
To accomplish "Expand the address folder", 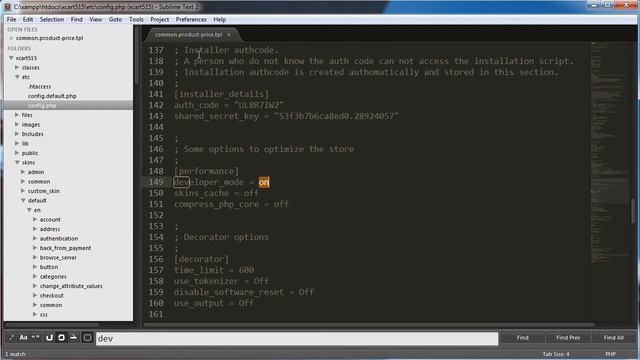I will click(35, 229).
